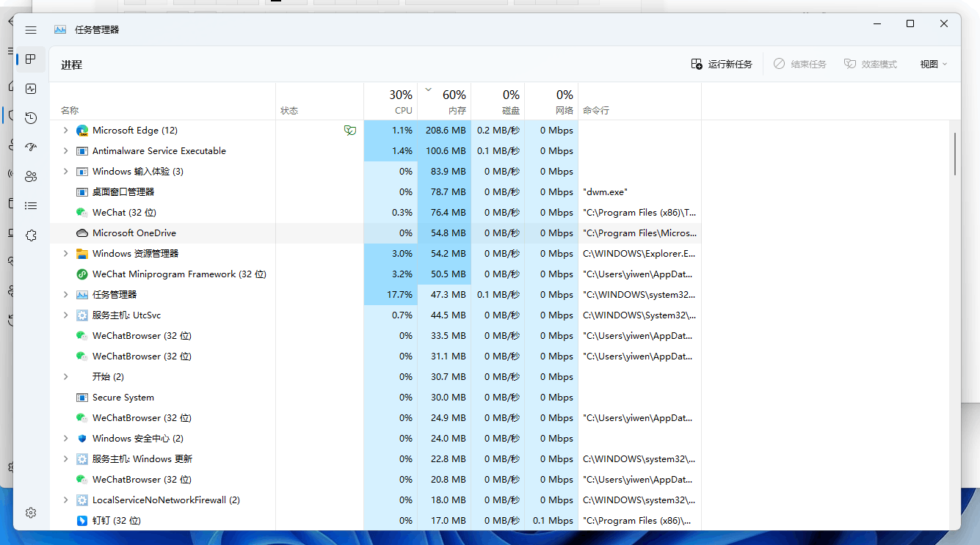Select the 3.2% CPU cell
The width and height of the screenshot is (980, 545).
(x=391, y=274)
